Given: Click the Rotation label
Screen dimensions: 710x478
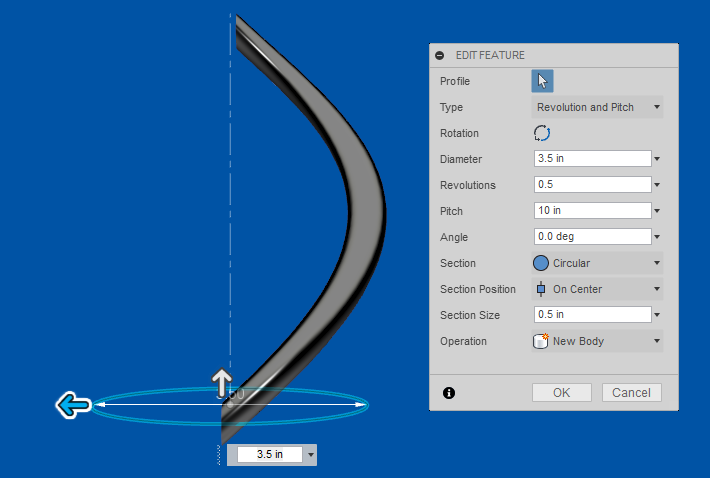Looking at the screenshot, I should (459, 133).
